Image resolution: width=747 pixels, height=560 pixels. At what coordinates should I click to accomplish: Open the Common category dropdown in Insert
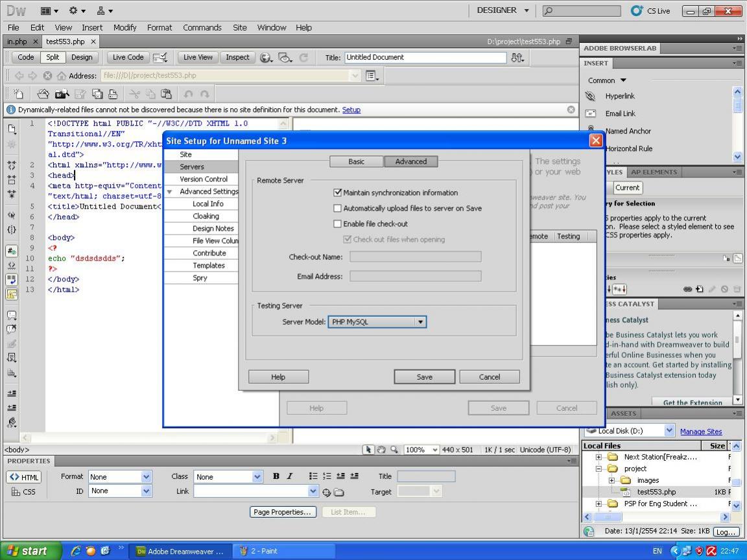coord(607,80)
